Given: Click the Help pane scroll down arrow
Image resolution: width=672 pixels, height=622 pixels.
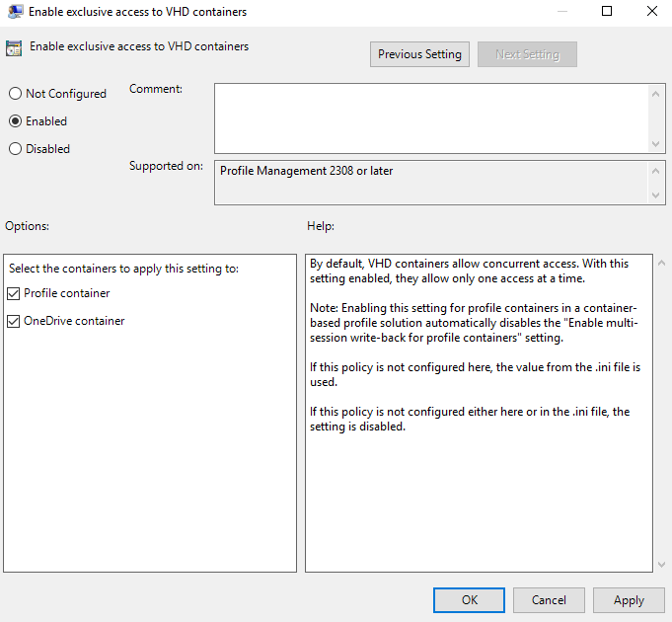Looking at the screenshot, I should (x=660, y=564).
